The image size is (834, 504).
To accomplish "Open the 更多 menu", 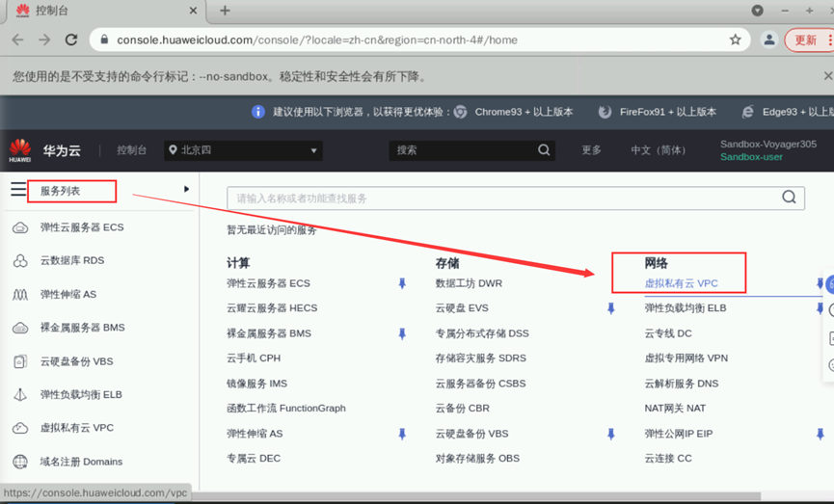I will [591, 150].
